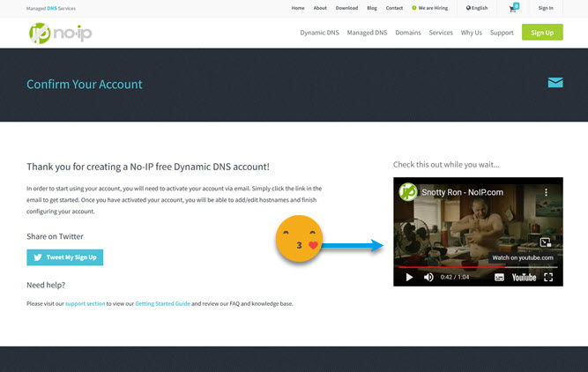Image resolution: width=588 pixels, height=372 pixels.
Task: Expand the Why Us navigation item
Action: click(x=471, y=33)
